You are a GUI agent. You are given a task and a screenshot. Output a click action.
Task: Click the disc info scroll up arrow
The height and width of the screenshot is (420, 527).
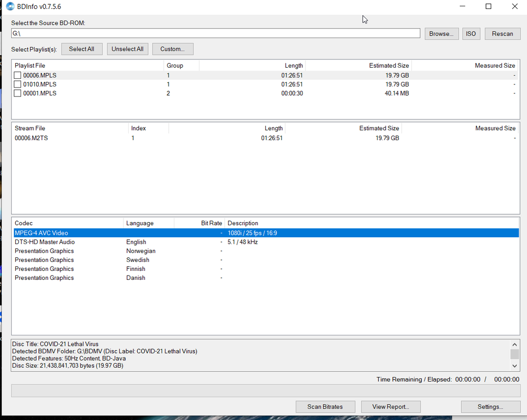pos(514,344)
